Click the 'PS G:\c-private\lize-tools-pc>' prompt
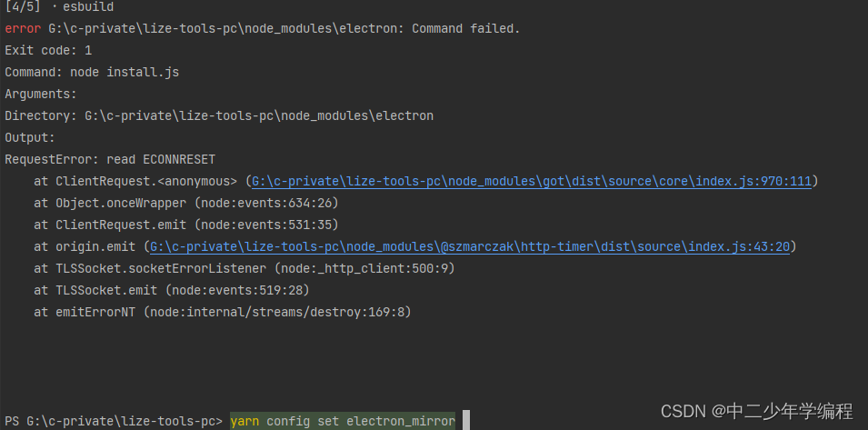This screenshot has width=868, height=430. click(x=114, y=421)
